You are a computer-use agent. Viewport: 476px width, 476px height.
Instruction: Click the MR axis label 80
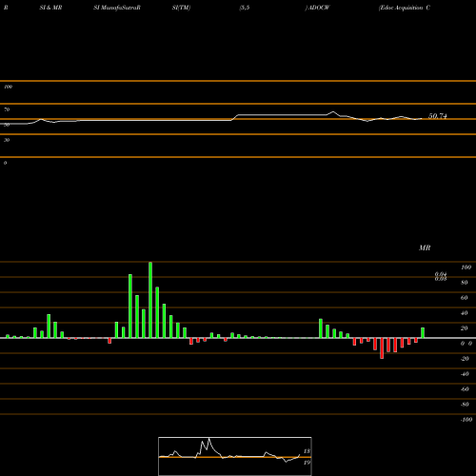click(x=465, y=283)
